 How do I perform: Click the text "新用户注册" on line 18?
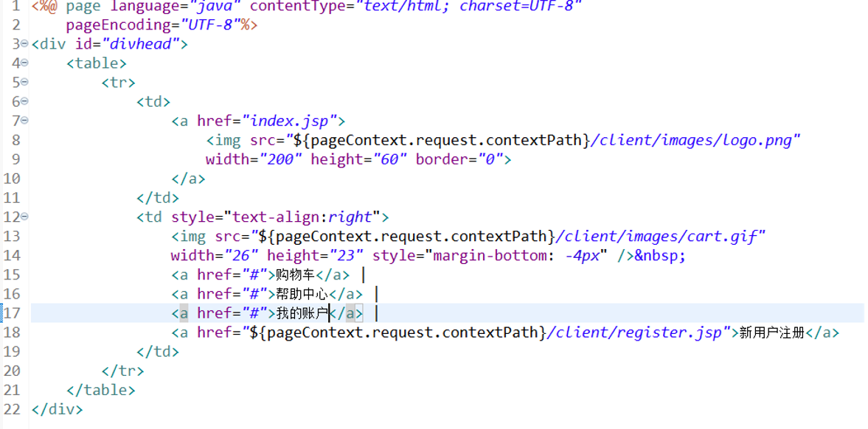point(771,332)
